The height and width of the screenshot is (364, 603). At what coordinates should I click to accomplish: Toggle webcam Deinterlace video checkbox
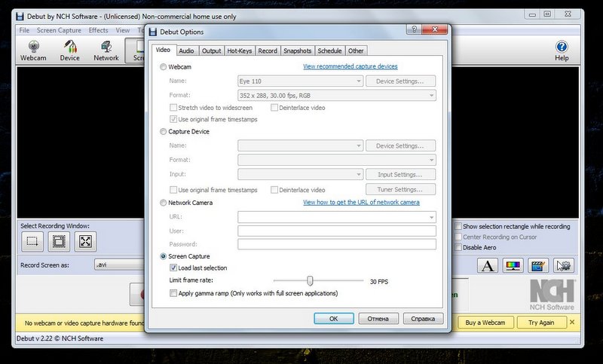click(274, 108)
